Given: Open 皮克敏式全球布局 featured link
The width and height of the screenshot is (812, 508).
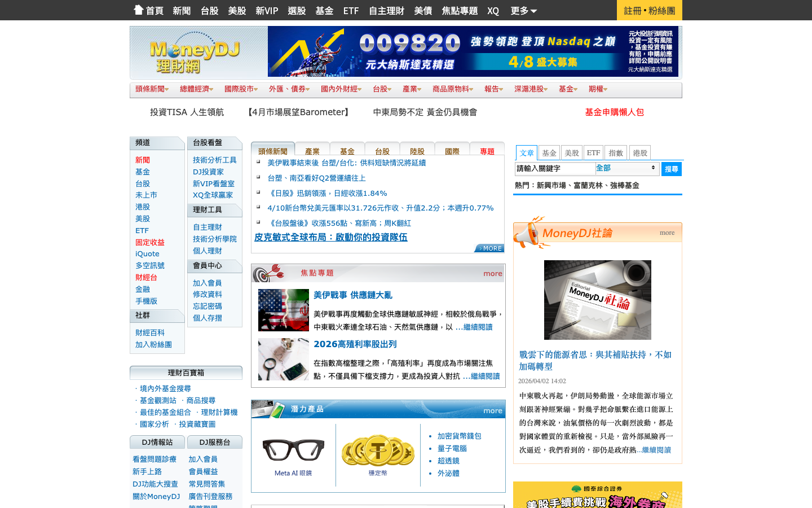Looking at the screenshot, I should pyautogui.click(x=331, y=237).
